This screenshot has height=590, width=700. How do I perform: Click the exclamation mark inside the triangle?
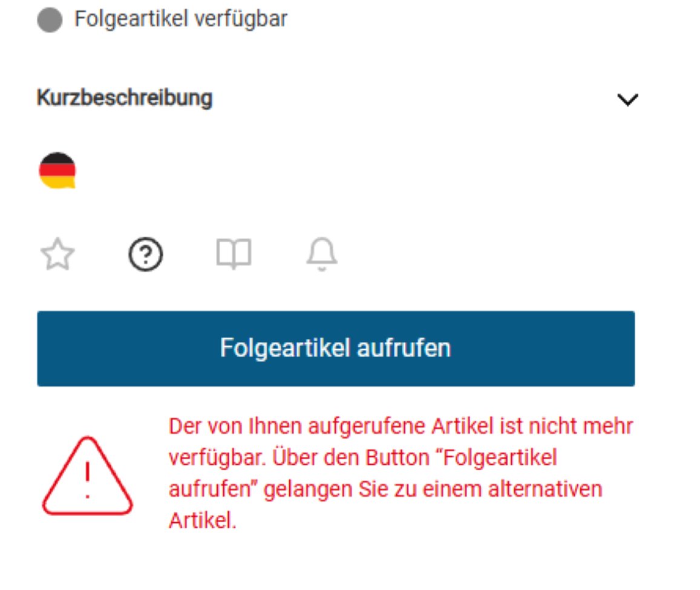[88, 480]
